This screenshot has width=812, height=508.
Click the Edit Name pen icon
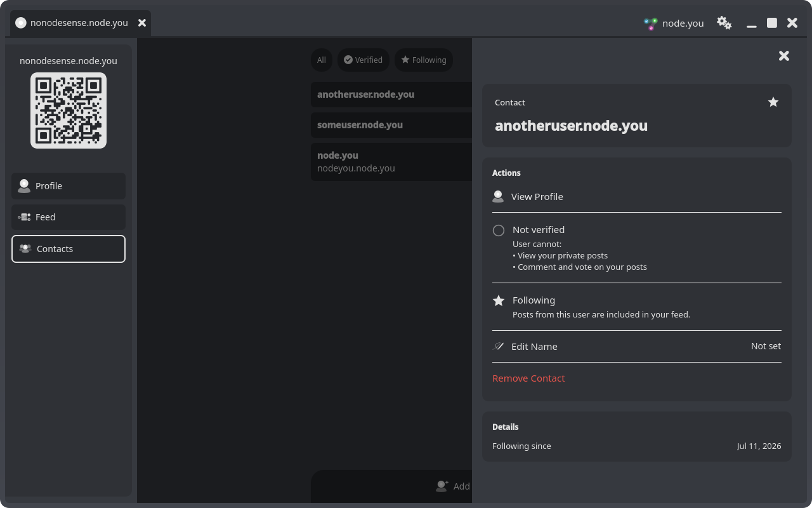[499, 347]
